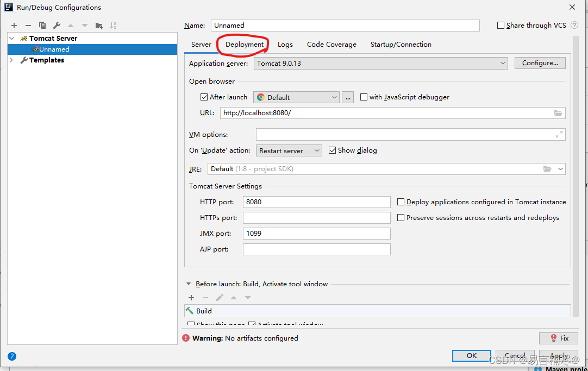Toggle Share through VCS checkbox

pos(501,25)
